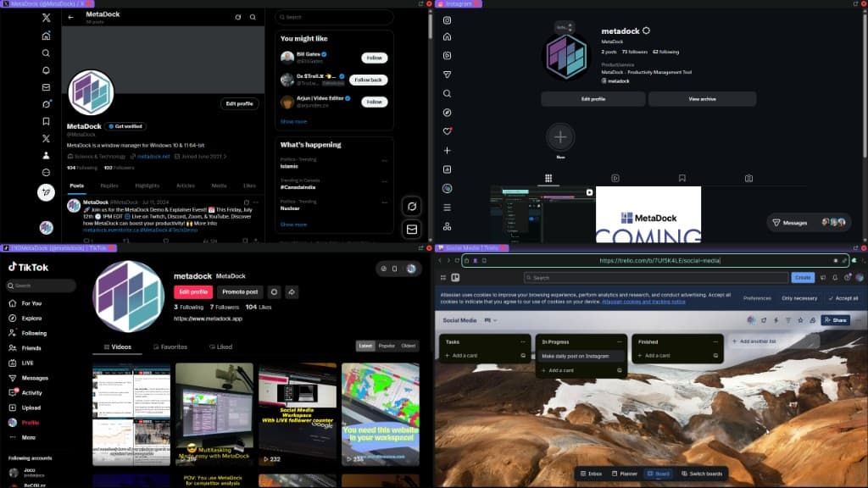Switch to the Replies tab on X profile
The height and width of the screenshot is (488, 868).
point(109,185)
